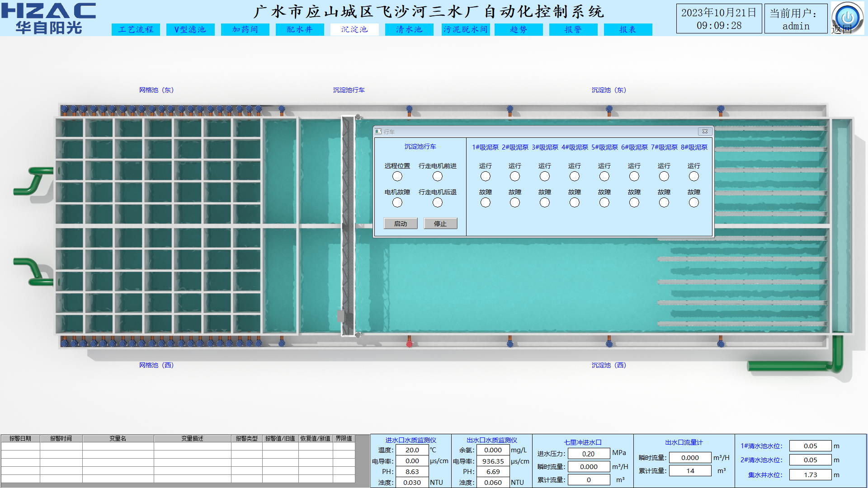Click the 远程位置 indicator circle
The image size is (868, 488).
click(397, 176)
